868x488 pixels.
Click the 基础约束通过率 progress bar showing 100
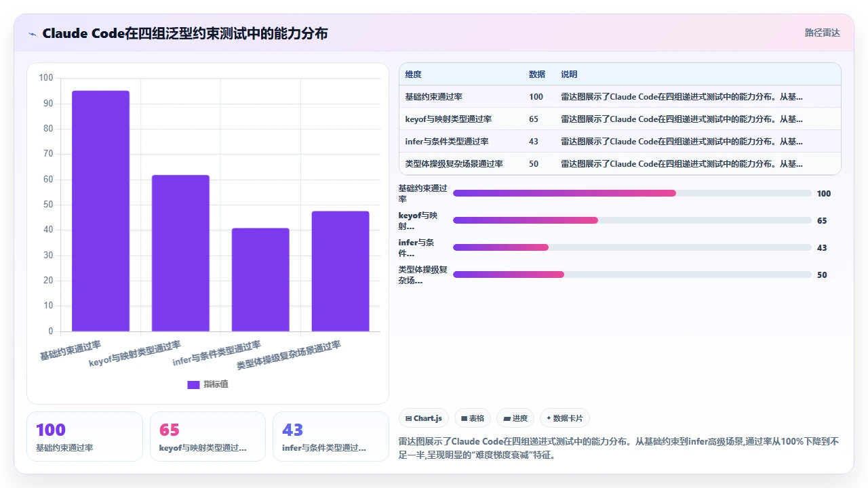[x=632, y=193]
